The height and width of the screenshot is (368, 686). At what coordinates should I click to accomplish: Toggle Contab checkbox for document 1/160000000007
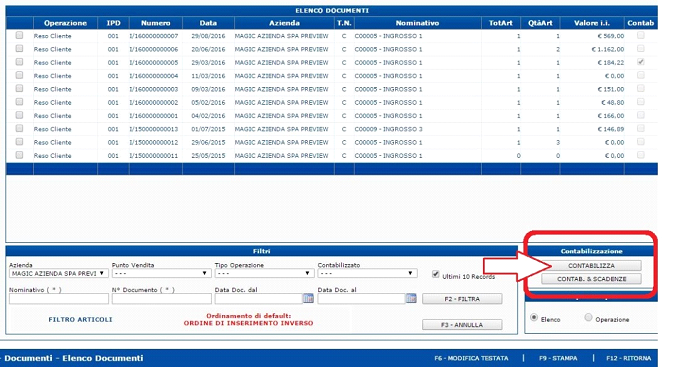click(641, 35)
